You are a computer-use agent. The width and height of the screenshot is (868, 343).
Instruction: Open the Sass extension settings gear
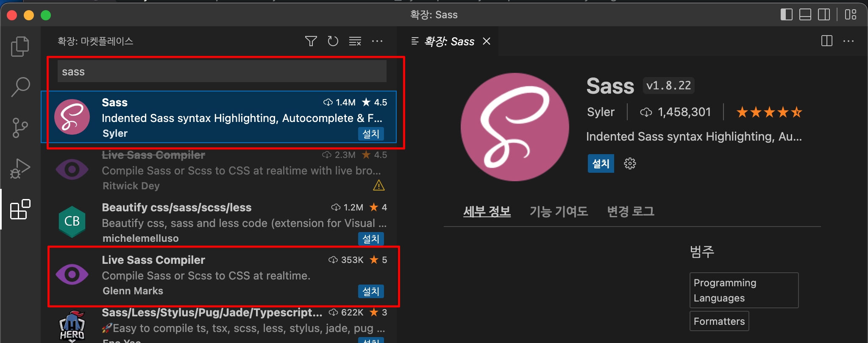630,163
